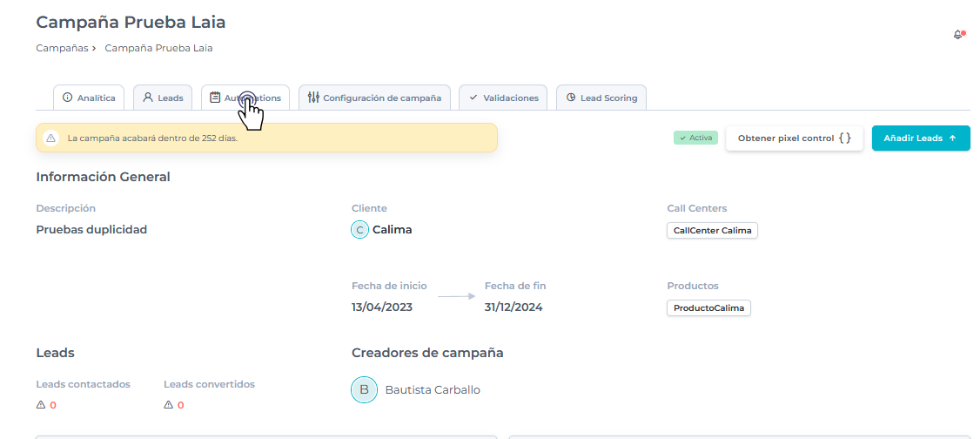The width and height of the screenshot is (980, 439).
Task: Click the Campañas breadcrumb link
Action: 62,48
